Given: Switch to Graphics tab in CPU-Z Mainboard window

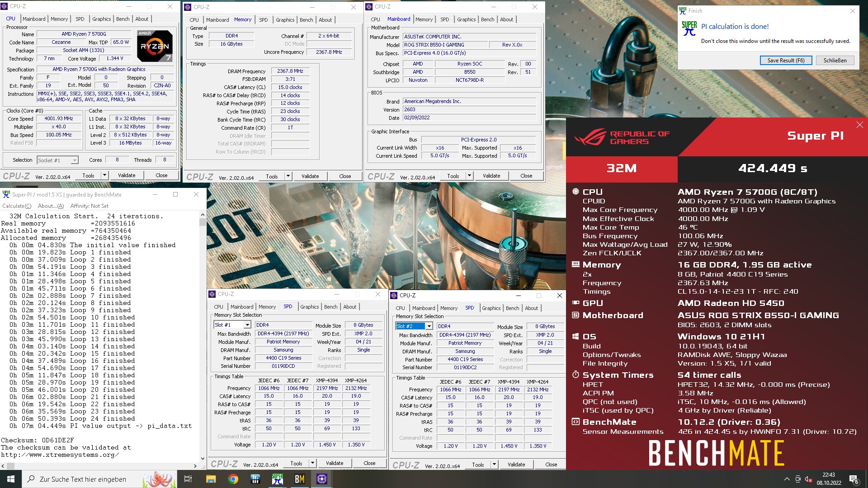Looking at the screenshot, I should [466, 19].
